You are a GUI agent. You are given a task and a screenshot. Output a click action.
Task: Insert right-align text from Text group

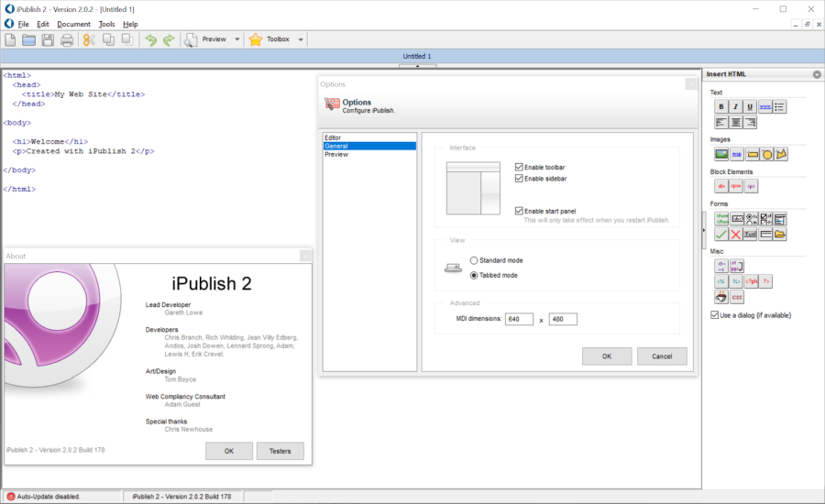point(750,123)
